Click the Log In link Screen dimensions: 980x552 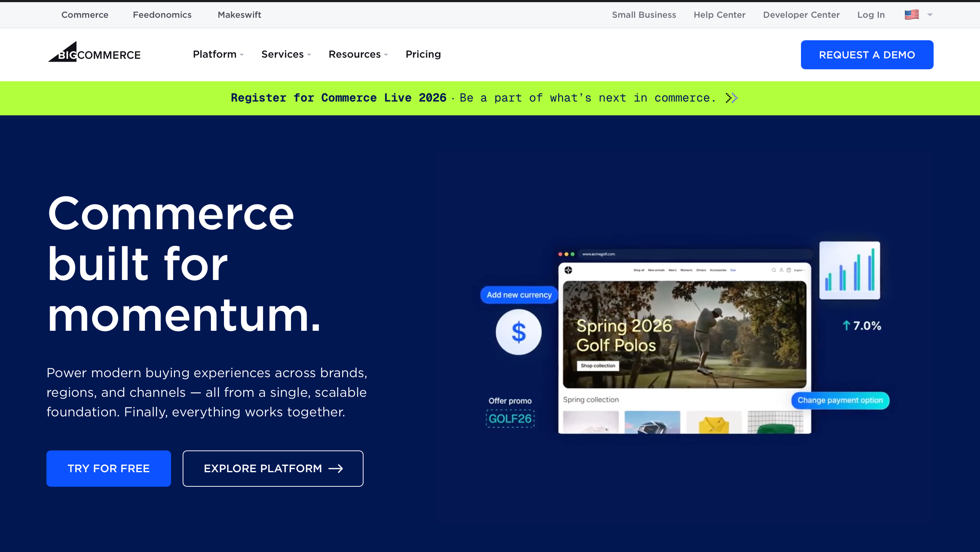[871, 15]
